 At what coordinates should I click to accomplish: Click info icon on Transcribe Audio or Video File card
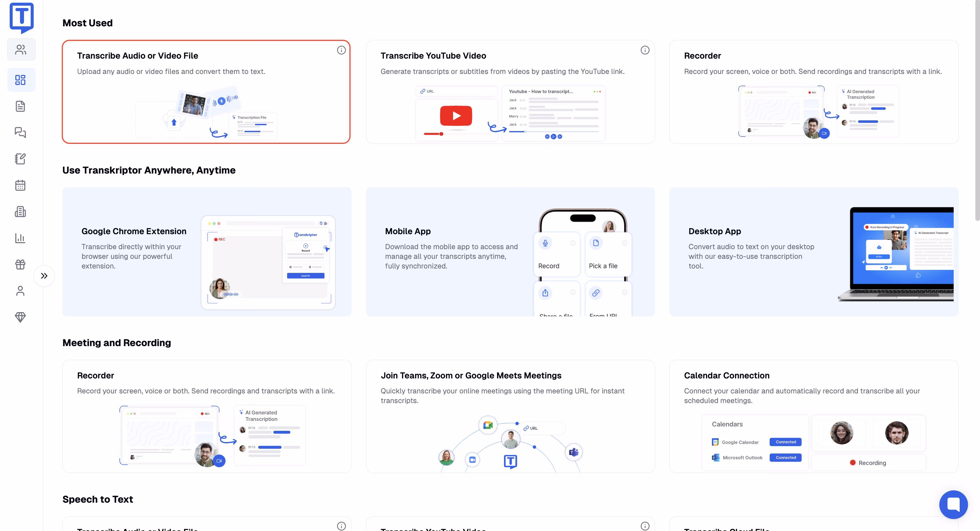pos(341,50)
